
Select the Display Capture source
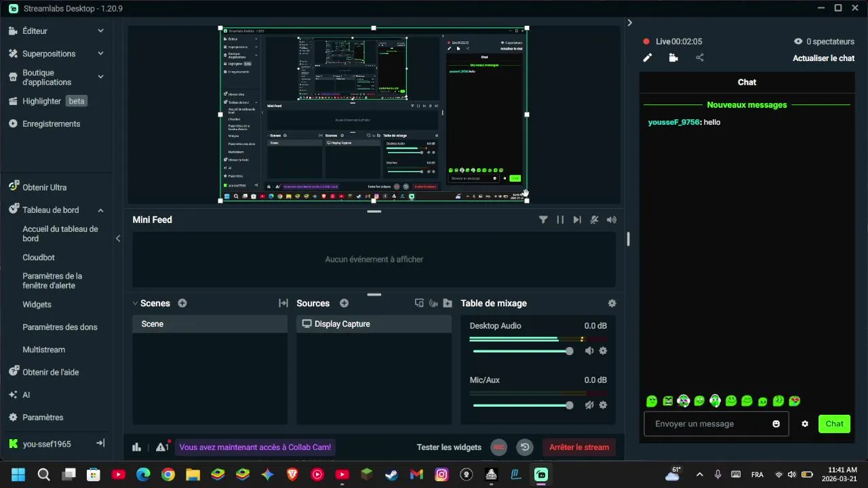click(374, 324)
